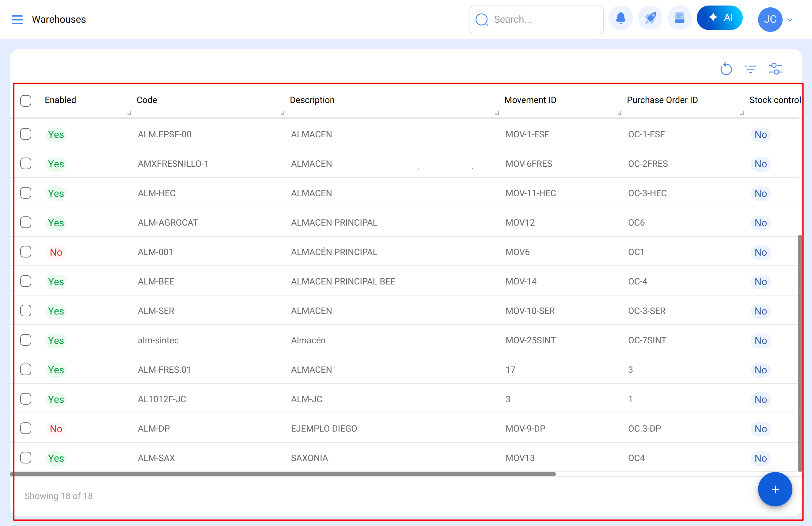Sort by the Movement ID column header
Screen dimensions: 812x526
pos(530,100)
